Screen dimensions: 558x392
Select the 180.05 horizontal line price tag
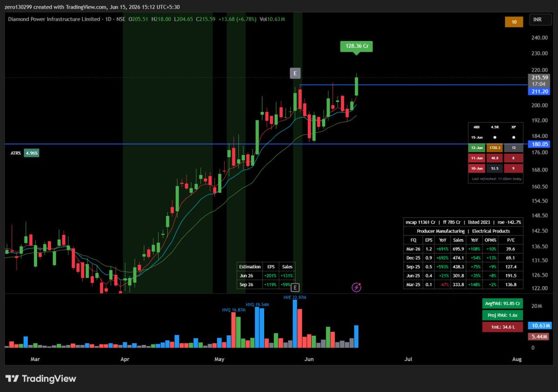coord(540,144)
